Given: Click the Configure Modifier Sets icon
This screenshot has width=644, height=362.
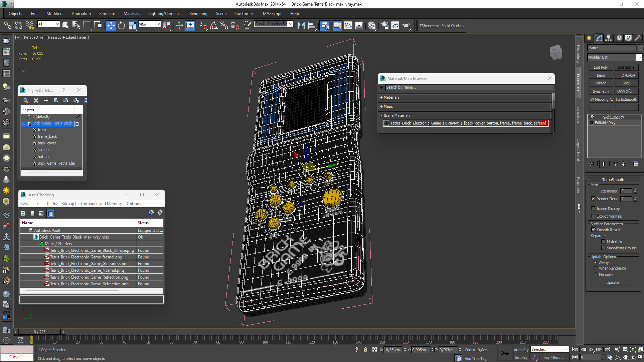Looking at the screenshot, I should [x=635, y=164].
